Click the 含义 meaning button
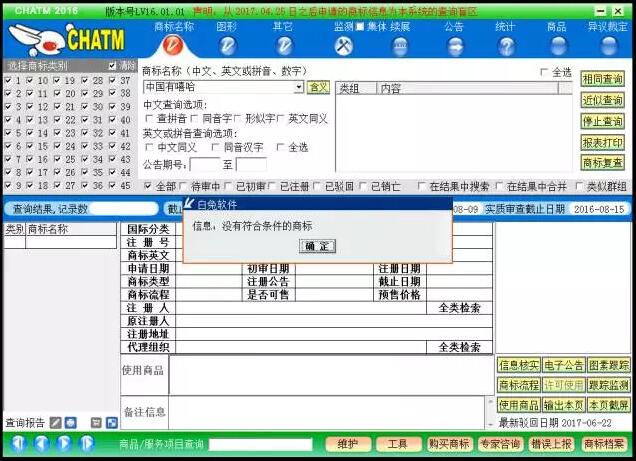This screenshot has width=636, height=461. click(x=318, y=87)
